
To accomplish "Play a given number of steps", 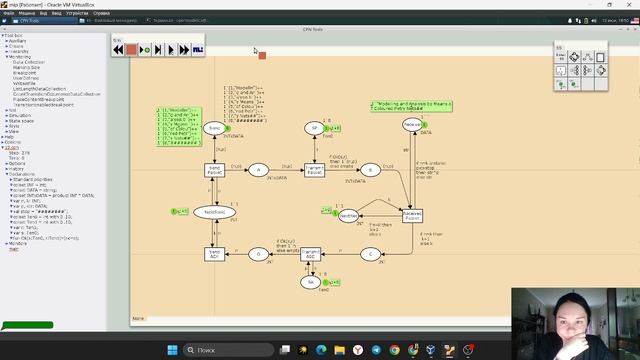I will coord(171,50).
